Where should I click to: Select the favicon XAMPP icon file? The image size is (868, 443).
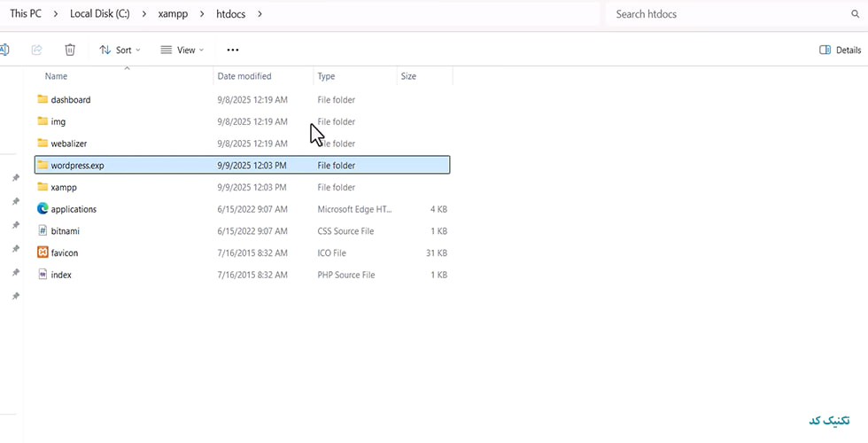(x=43, y=253)
